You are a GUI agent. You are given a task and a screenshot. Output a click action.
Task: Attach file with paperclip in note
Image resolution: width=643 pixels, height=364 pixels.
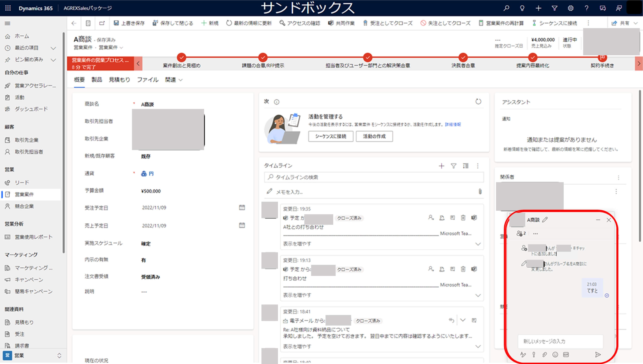click(x=480, y=192)
